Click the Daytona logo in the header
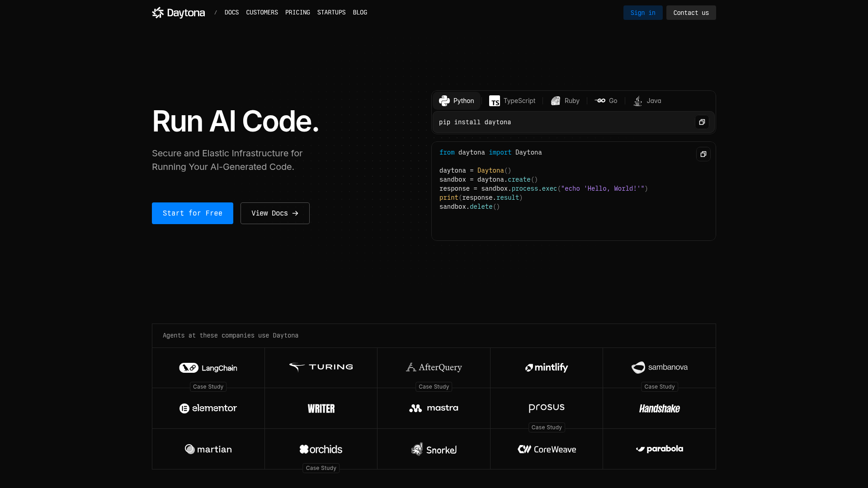 point(178,13)
